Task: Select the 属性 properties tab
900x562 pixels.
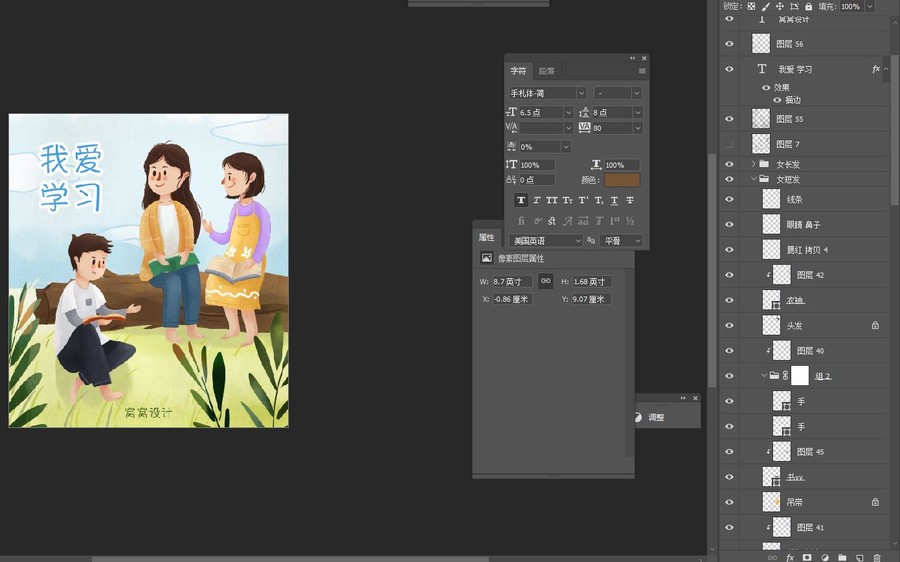Action: click(486, 237)
